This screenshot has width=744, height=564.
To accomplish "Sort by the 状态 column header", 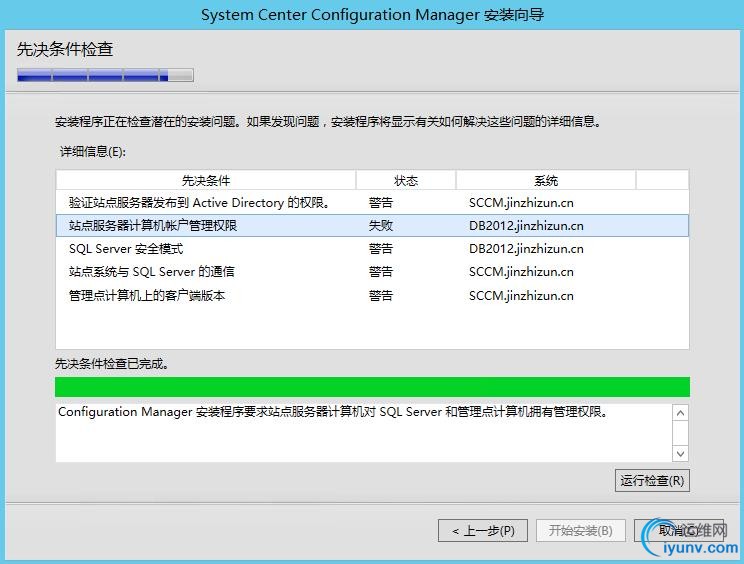I will 406,180.
